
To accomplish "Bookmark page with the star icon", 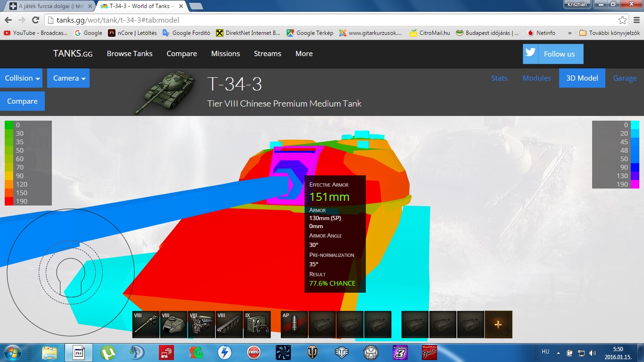I will click(623, 20).
